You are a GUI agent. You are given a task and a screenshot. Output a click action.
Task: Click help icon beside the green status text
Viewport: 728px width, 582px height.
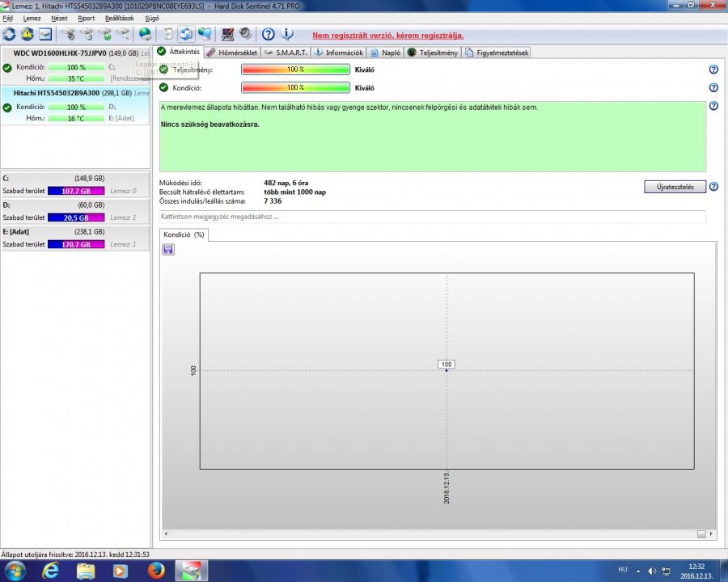(713, 106)
